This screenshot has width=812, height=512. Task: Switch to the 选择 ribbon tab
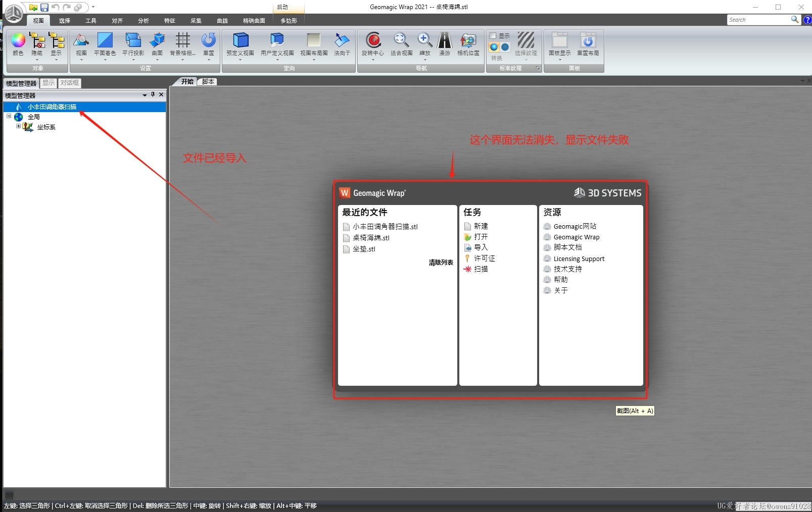[x=65, y=21]
